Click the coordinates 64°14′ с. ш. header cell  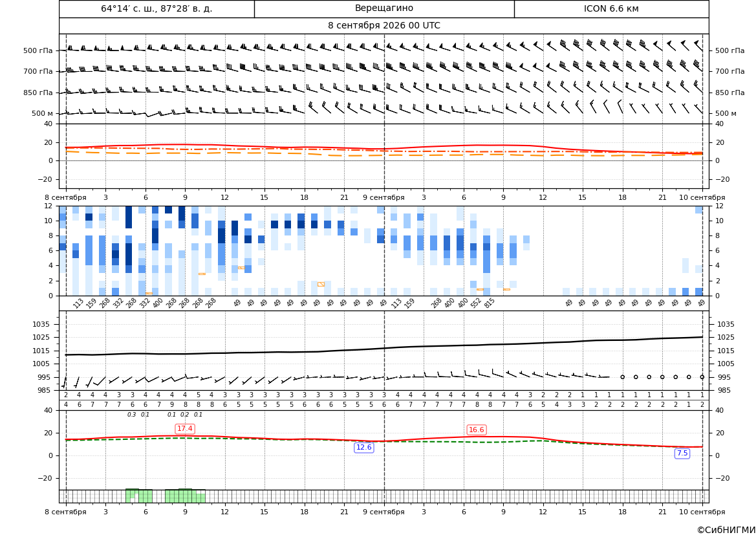tap(157, 8)
